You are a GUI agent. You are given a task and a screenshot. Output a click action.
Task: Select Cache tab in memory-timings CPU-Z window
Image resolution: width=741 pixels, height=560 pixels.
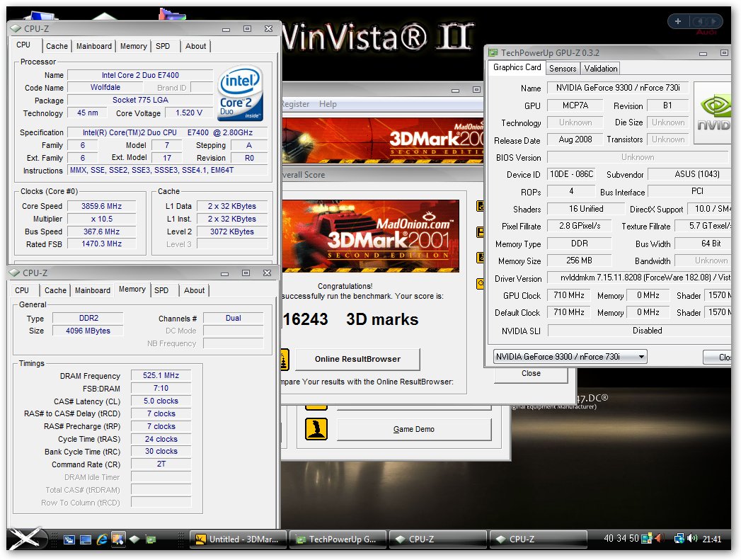pos(55,290)
